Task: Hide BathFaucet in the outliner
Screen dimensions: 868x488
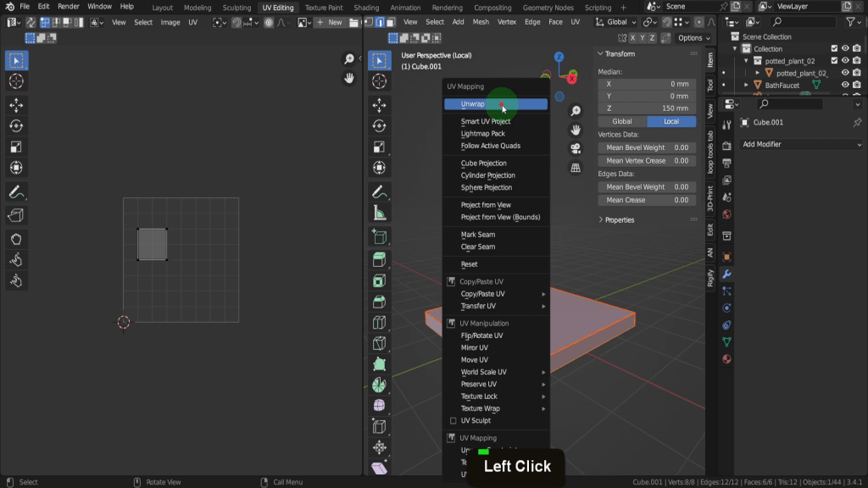Action: [x=844, y=86]
